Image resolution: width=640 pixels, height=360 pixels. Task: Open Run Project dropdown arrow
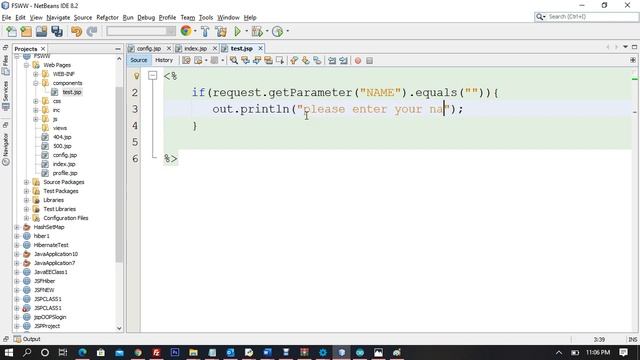[246, 31]
